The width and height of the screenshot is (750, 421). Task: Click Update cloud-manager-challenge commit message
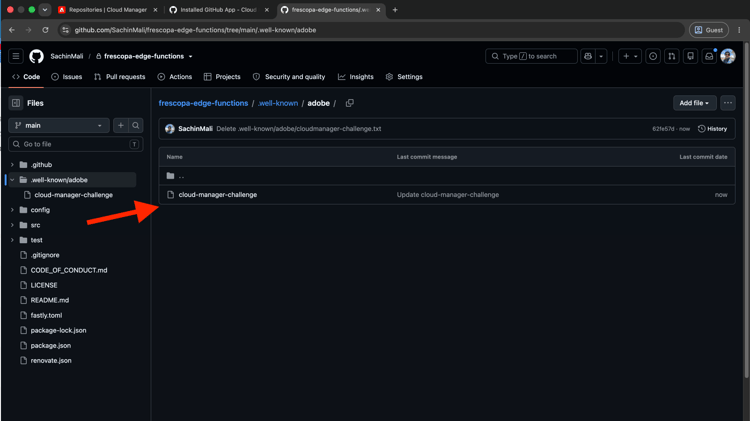[448, 195]
